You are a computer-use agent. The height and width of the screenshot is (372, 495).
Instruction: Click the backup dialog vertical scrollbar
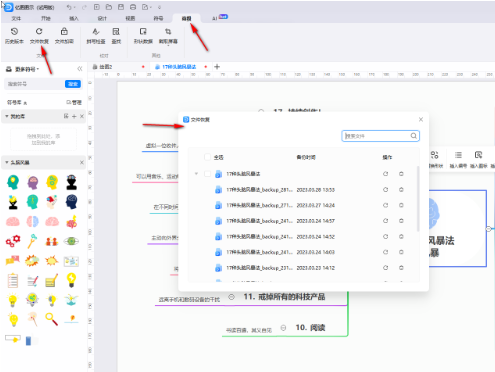point(418,199)
